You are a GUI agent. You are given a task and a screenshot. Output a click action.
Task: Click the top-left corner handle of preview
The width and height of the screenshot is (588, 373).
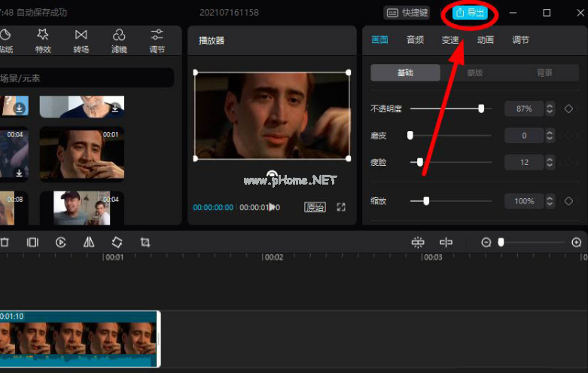pos(196,72)
